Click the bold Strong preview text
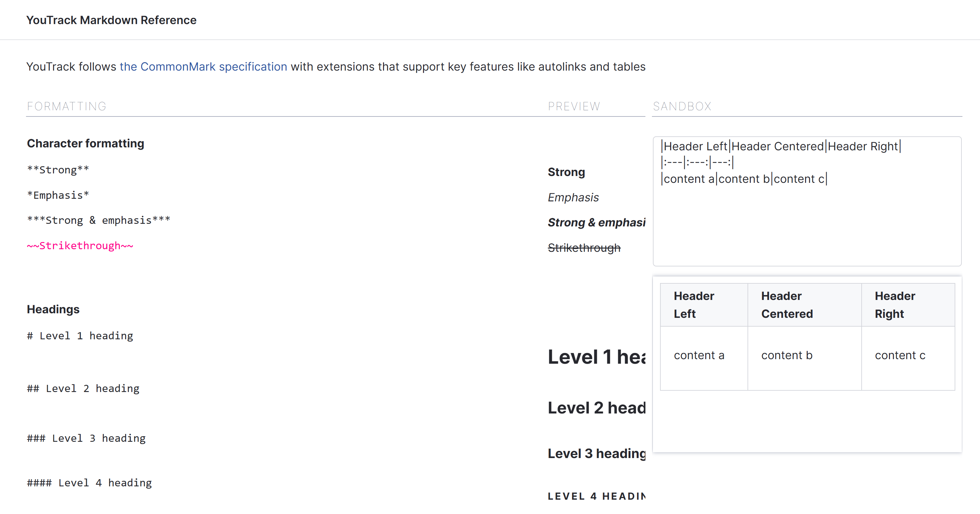Screen dimensions: 980x514 (566, 172)
